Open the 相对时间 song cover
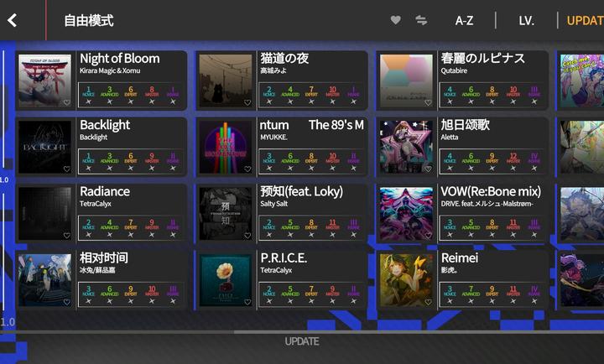604x364 pixels. point(44,279)
